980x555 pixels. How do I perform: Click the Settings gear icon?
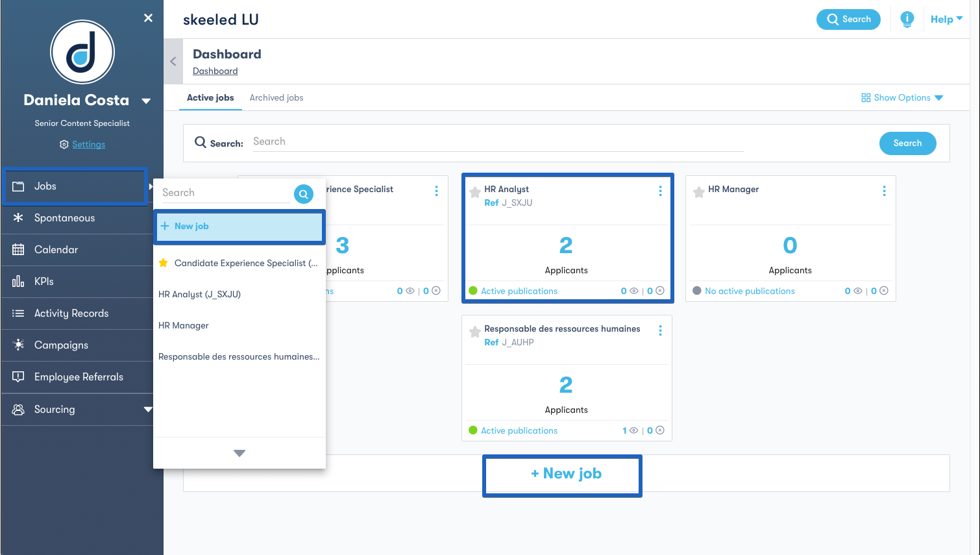pos(64,144)
